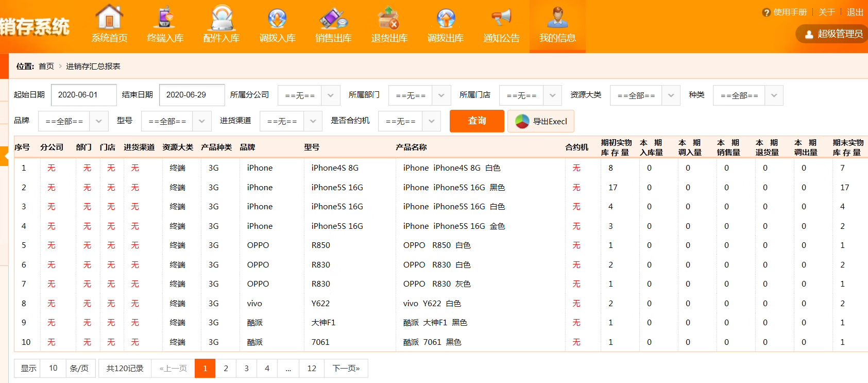The image size is (868, 383).
Task: Click the 超级管理员 user avatar icon
Action: pyautogui.click(x=809, y=35)
